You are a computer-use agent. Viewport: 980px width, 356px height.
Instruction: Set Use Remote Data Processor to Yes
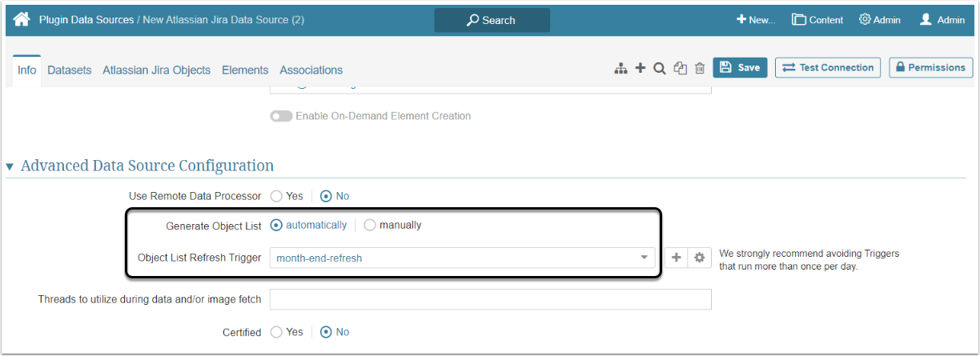click(276, 196)
